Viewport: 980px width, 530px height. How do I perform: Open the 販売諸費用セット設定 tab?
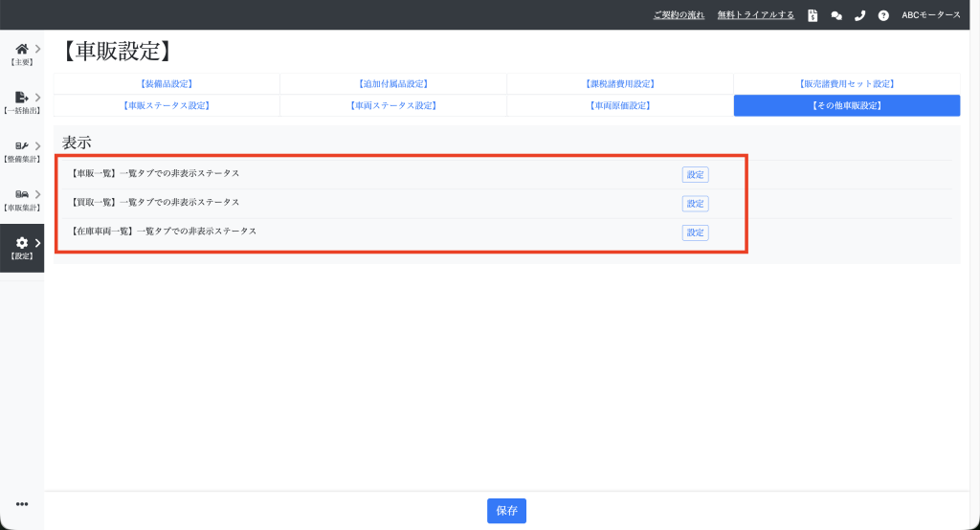coord(846,84)
